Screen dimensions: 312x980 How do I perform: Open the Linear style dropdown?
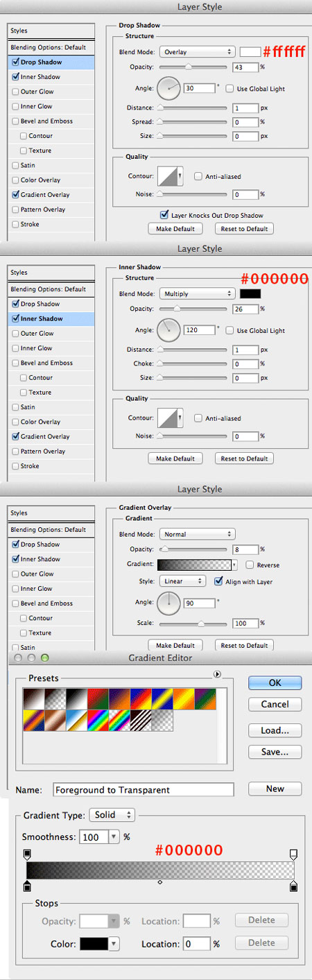pyautogui.click(x=183, y=581)
